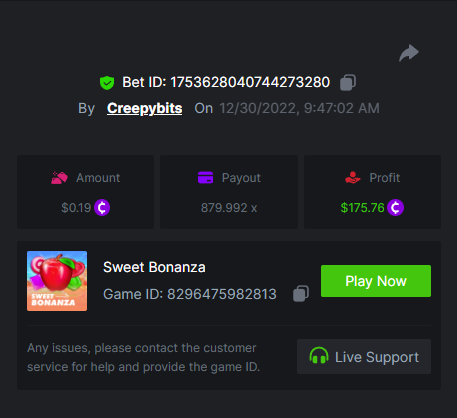Click the share arrow icon
The height and width of the screenshot is (418, 457).
[x=409, y=53]
